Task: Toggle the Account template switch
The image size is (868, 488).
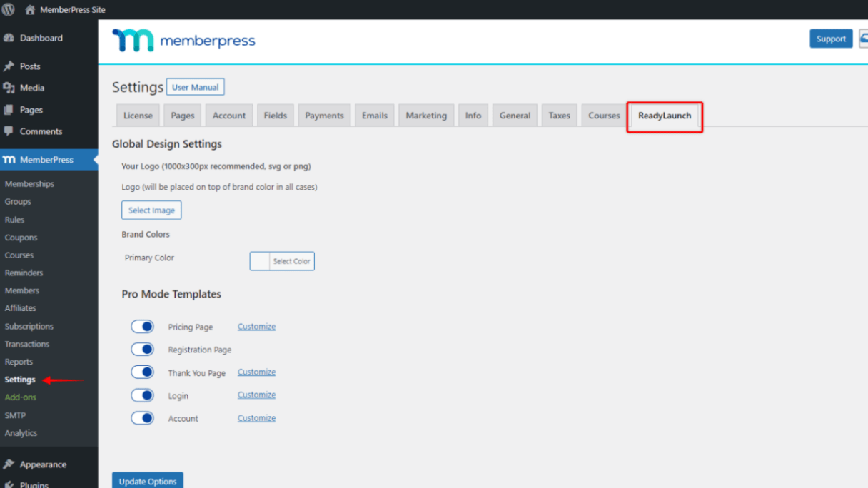Action: click(x=143, y=418)
